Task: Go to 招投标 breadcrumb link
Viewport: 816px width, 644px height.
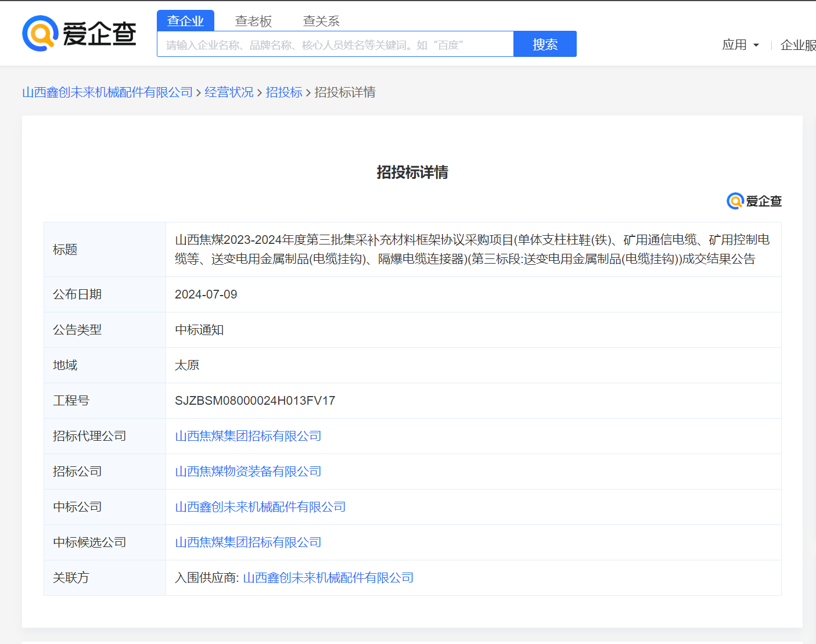Action: [284, 92]
